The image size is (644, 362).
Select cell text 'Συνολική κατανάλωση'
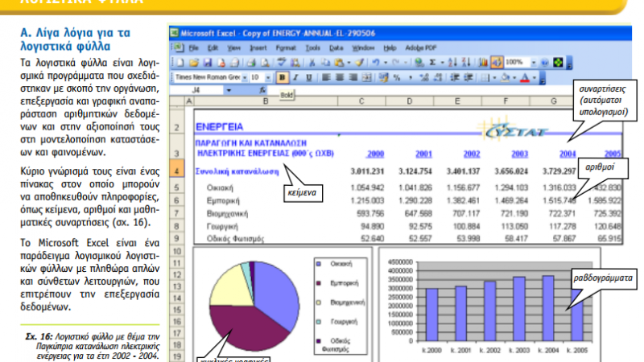point(237,171)
